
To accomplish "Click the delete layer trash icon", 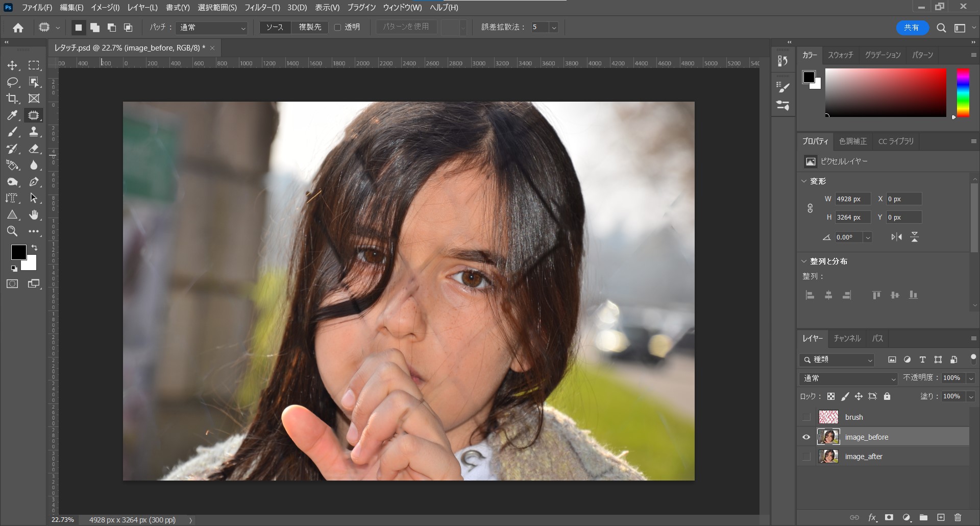I will click(958, 517).
